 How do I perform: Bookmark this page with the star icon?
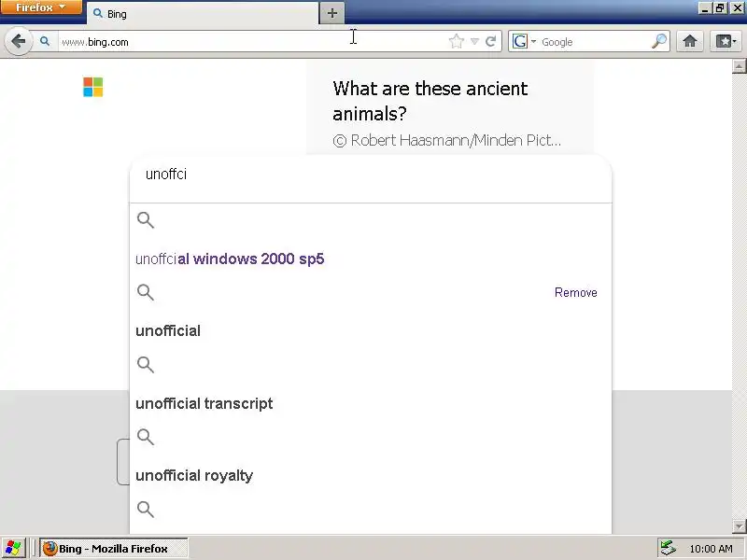click(457, 42)
